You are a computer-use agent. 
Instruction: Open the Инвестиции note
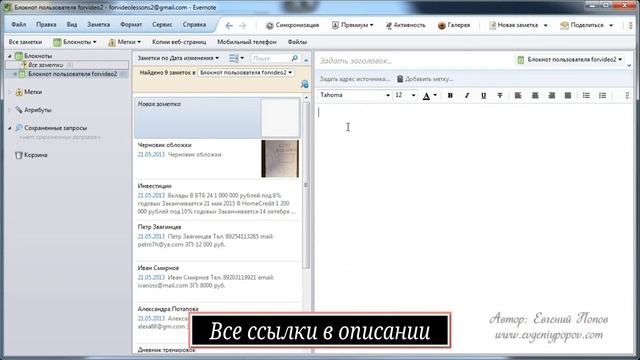pyautogui.click(x=217, y=200)
